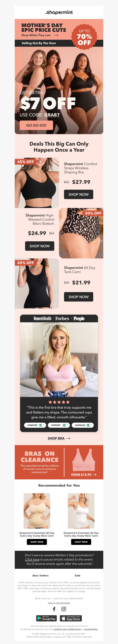
Task: Toggle the SUPPORT switch
Action: 65,425
